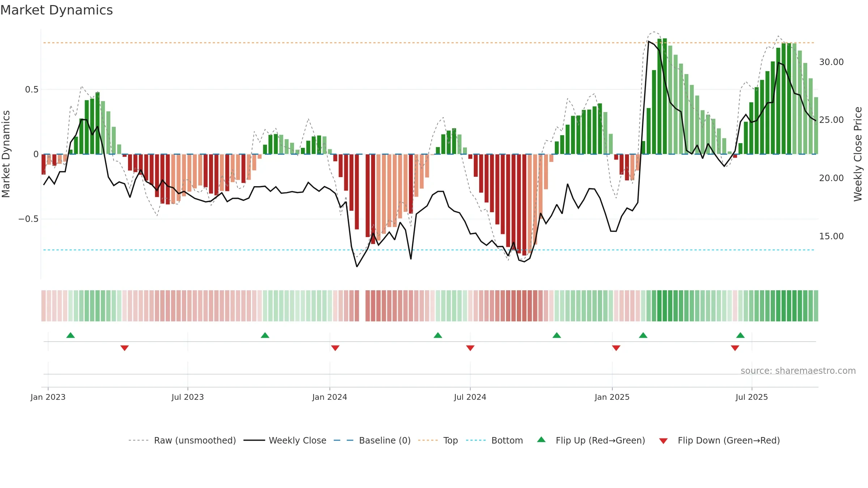Viewport: 868px width, 488px height.
Task: Toggle Flip Up (Red→Green) legend entry
Action: click(x=591, y=440)
